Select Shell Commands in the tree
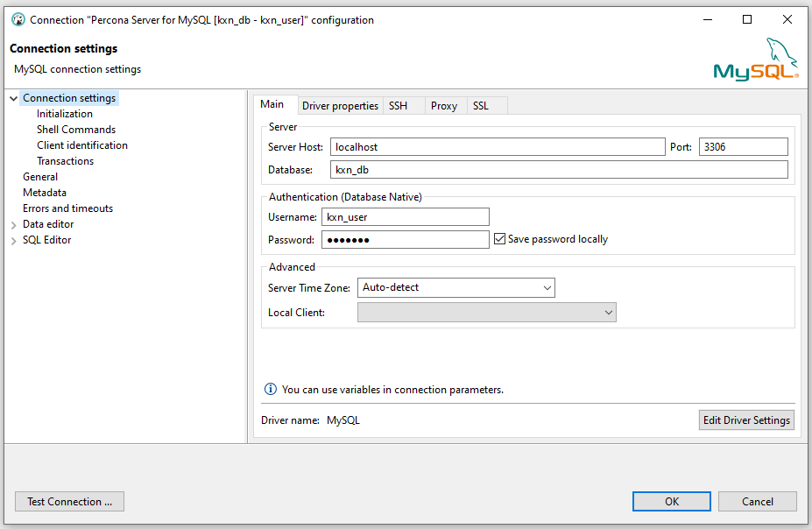Image resolution: width=812 pixels, height=529 pixels. pos(76,130)
